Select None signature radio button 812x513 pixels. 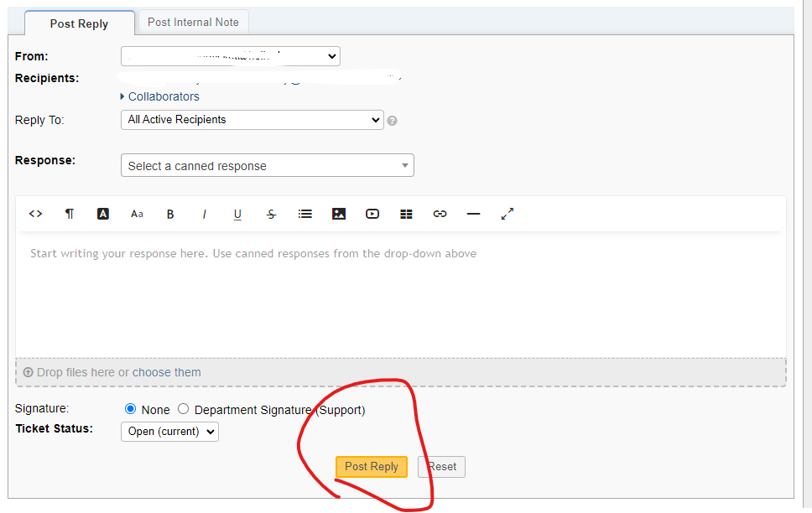(130, 410)
